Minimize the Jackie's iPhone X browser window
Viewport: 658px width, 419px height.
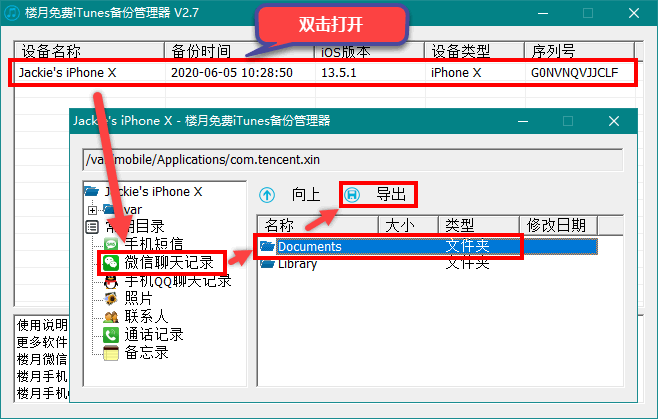click(x=523, y=121)
